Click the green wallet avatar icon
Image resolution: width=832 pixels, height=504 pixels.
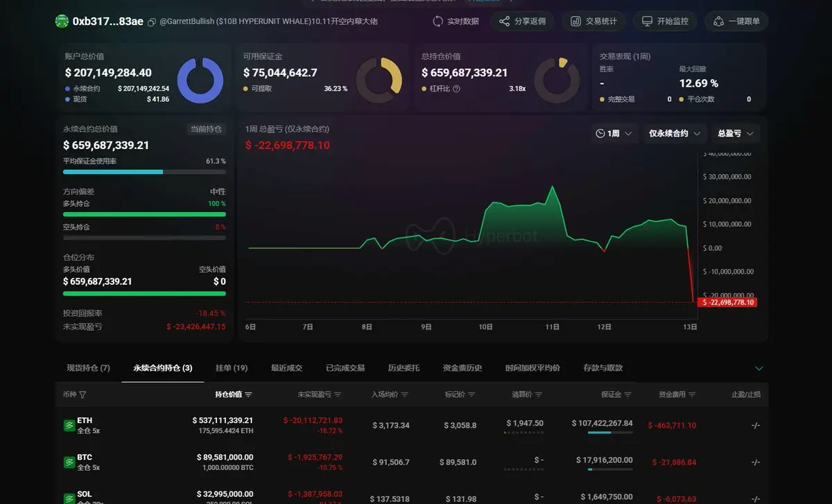tap(62, 21)
